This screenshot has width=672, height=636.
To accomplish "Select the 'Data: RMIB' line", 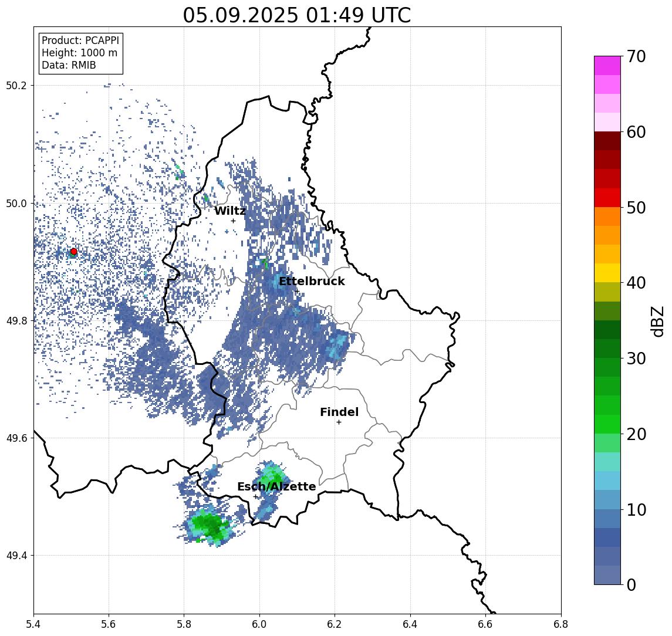I will click(69, 65).
